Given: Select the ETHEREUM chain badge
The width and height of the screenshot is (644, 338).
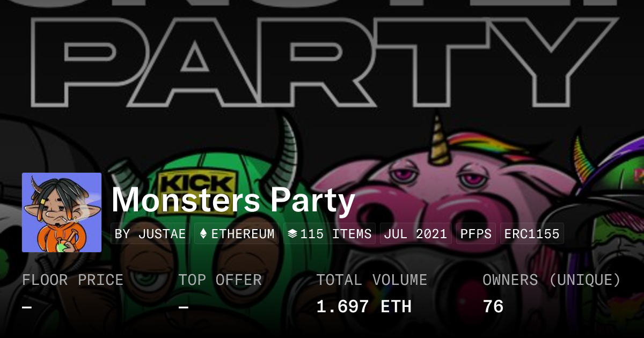Looking at the screenshot, I should (237, 234).
